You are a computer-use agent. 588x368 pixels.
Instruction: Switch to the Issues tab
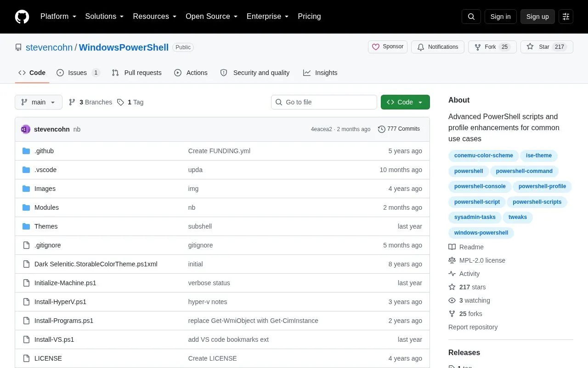point(78,73)
